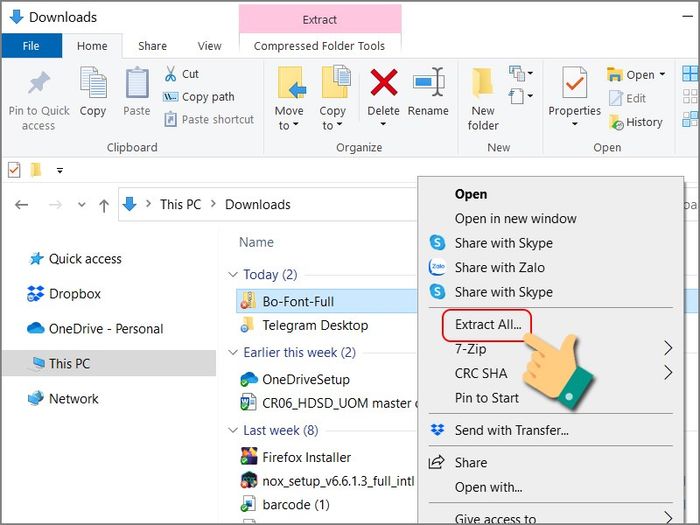
Task: Click Edit in the Open group
Action: tap(628, 98)
